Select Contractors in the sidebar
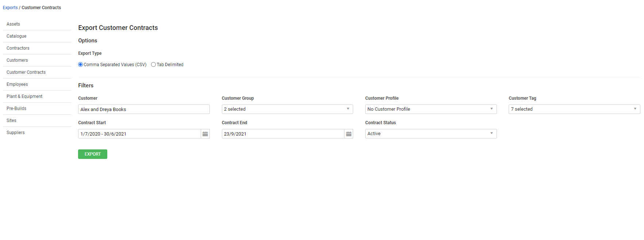 [x=37, y=48]
